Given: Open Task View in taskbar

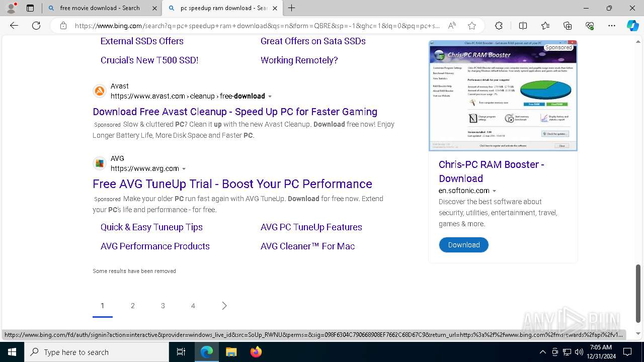Looking at the screenshot, I should (181, 352).
